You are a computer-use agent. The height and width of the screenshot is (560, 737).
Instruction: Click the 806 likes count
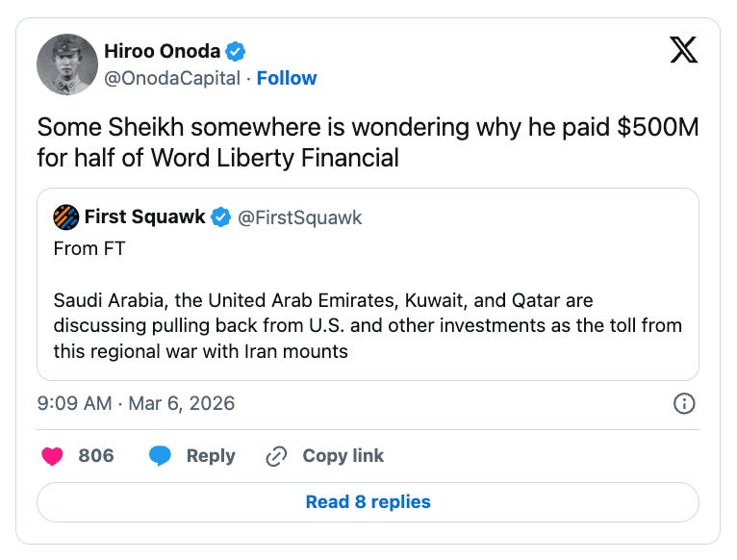tap(96, 456)
